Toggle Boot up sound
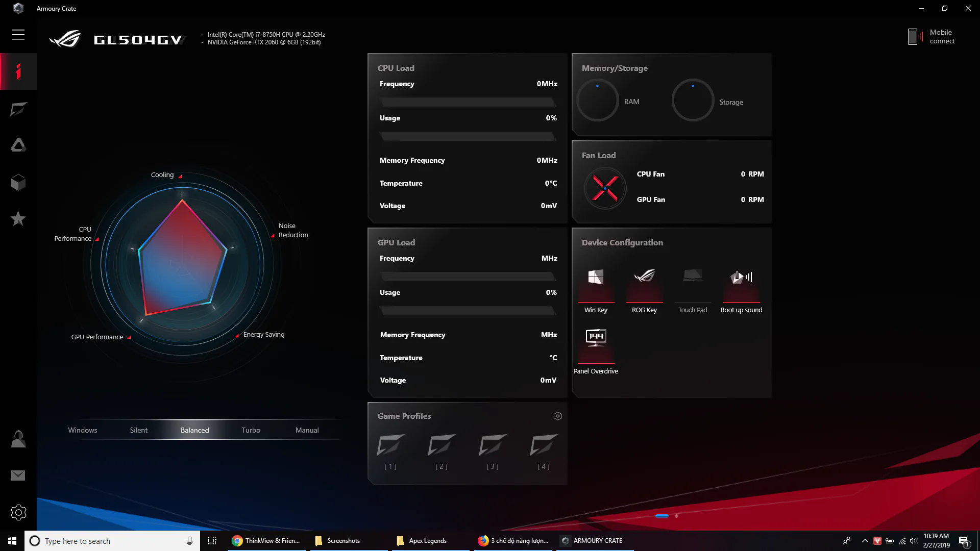980x551 pixels. coord(741,291)
